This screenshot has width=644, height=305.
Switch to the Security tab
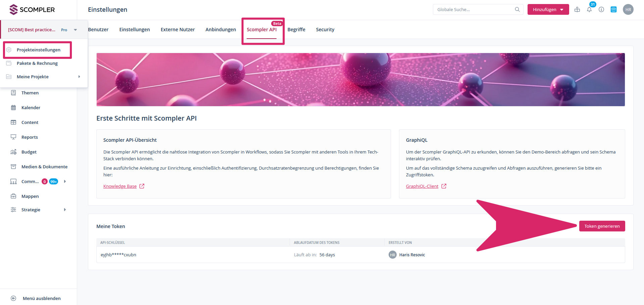pyautogui.click(x=325, y=30)
